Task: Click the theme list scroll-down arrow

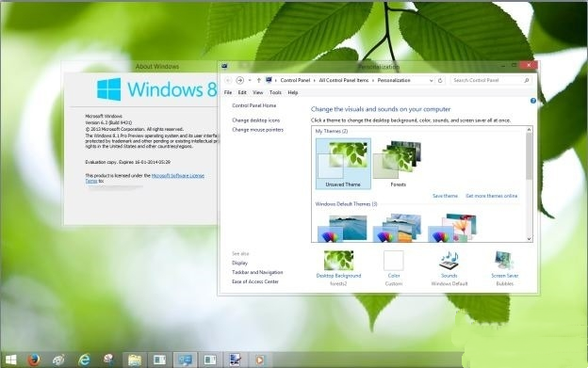Action: point(529,238)
